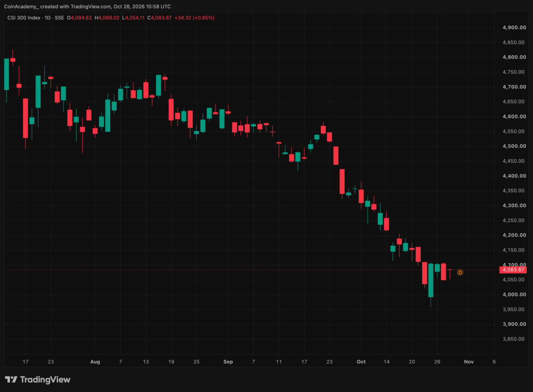Click the orange D marker beside the last candle

(x=460, y=272)
